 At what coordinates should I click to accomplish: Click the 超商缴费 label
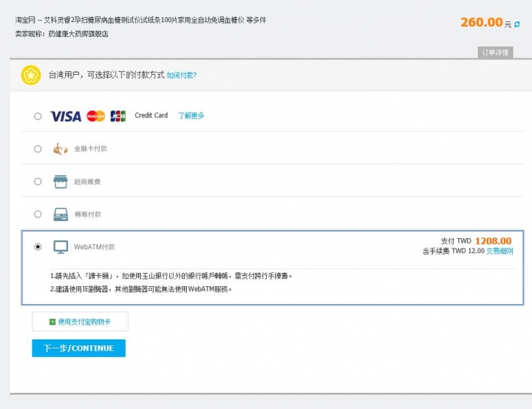(87, 182)
